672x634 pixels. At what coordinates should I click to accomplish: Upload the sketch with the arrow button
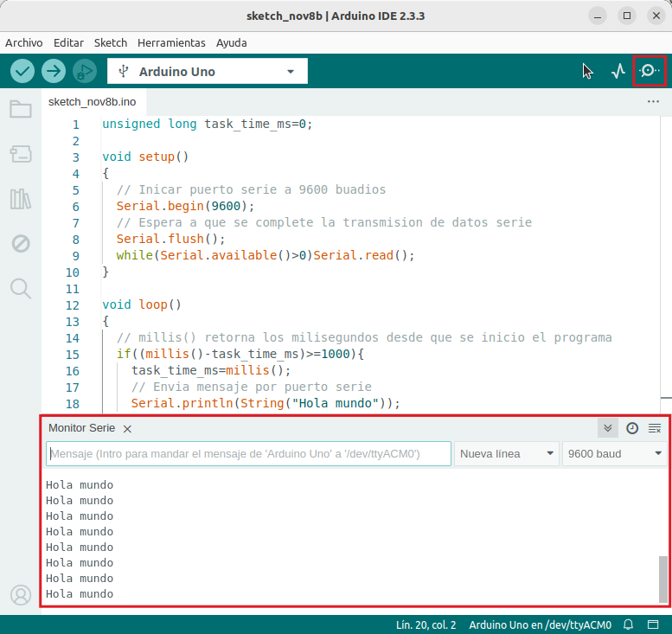coord(54,71)
